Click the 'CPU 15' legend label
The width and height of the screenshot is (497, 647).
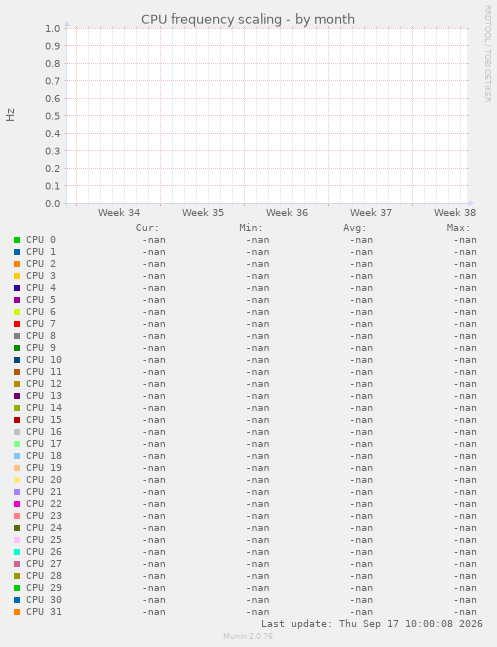[x=44, y=420]
